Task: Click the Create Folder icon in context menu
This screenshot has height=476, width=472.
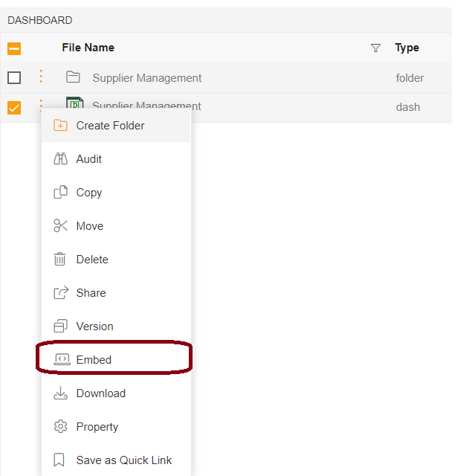Action: (60, 126)
